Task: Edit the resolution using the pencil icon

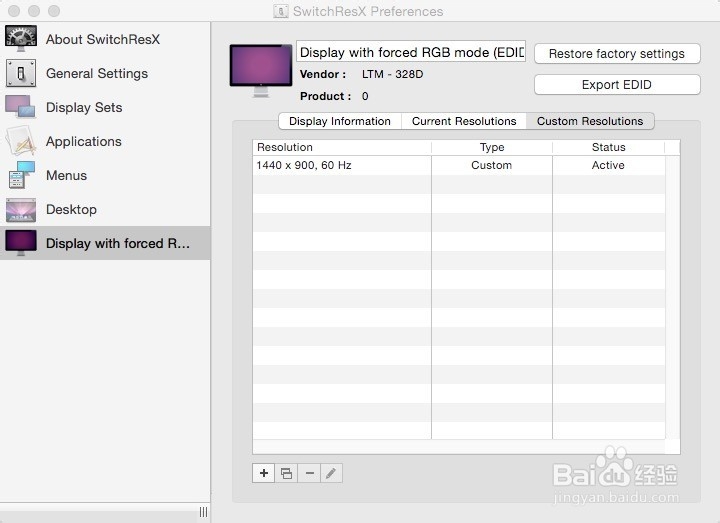Action: 331,473
